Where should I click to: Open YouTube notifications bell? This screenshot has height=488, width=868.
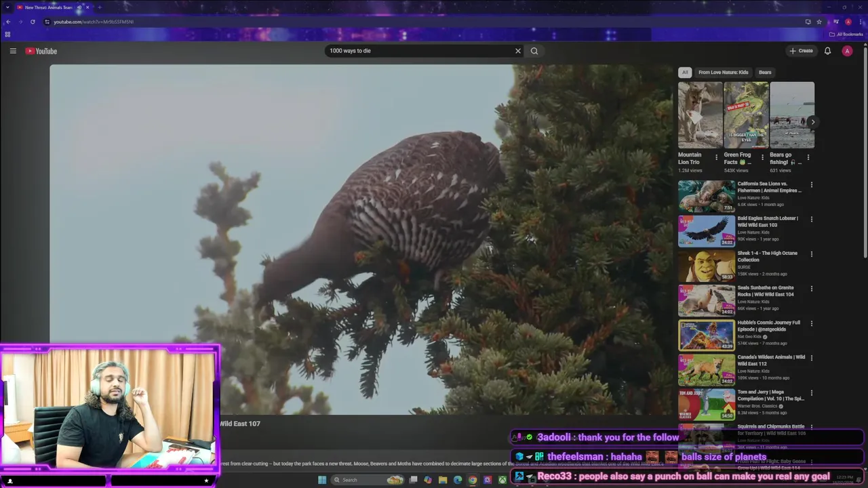click(x=827, y=51)
